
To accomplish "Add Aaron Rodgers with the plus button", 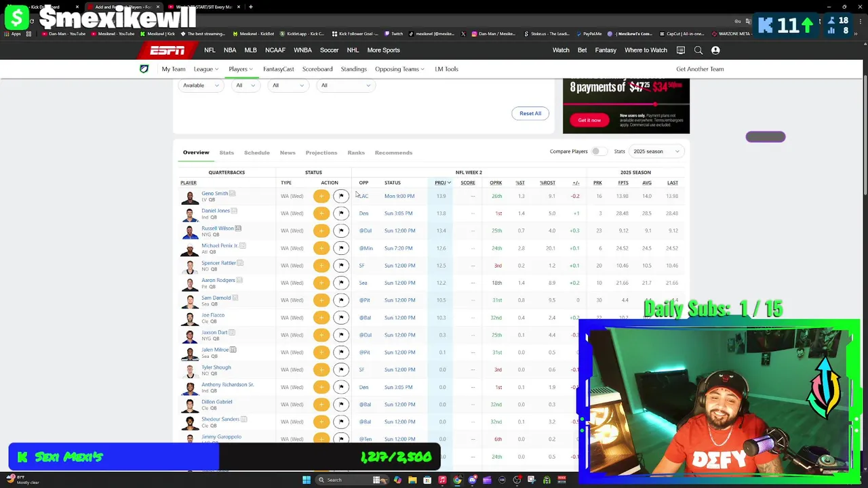I will (x=321, y=283).
